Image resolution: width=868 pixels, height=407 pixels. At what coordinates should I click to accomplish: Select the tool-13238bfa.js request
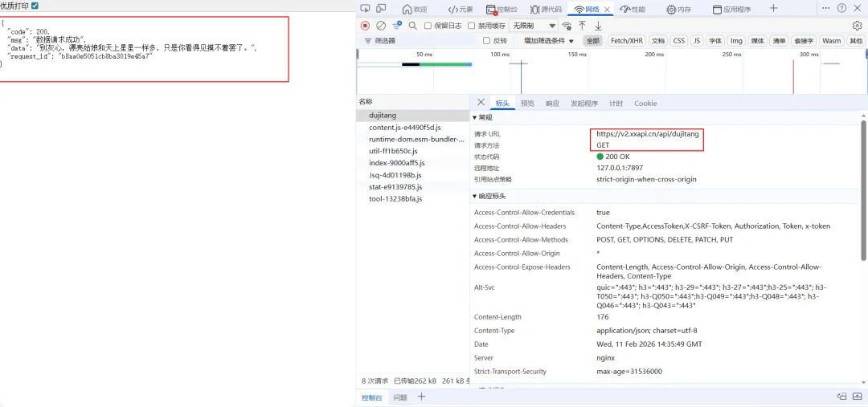413,198
